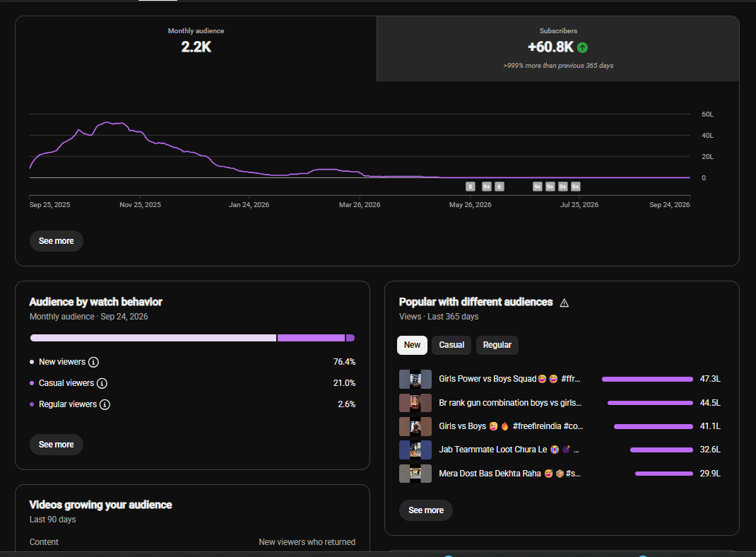Viewport: 756px width, 557px height.
Task: Click the chart marker labeled 8
Action: coord(471,187)
